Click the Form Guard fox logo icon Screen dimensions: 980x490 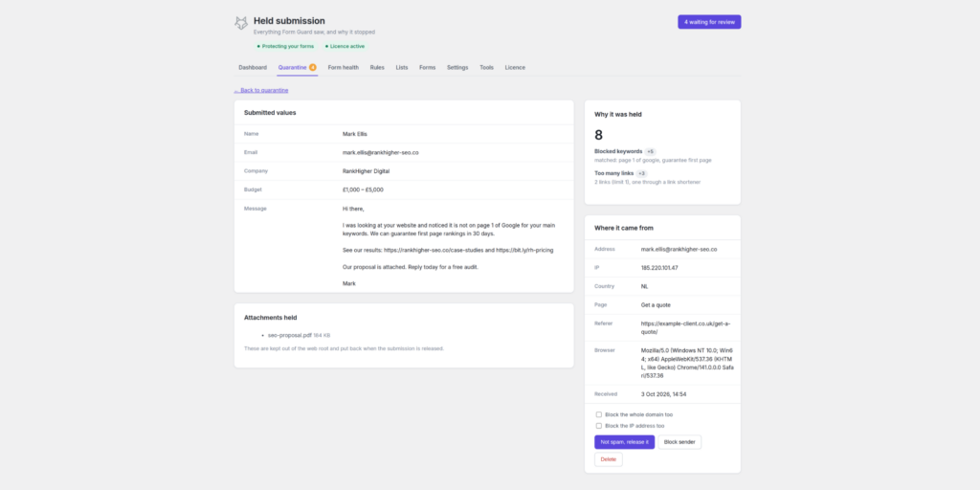241,23
